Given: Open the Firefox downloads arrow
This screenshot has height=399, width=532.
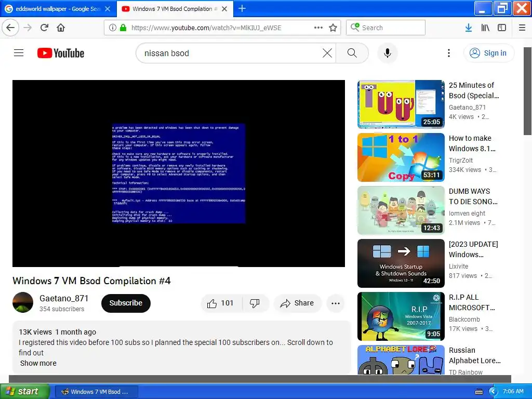Looking at the screenshot, I should [469, 28].
